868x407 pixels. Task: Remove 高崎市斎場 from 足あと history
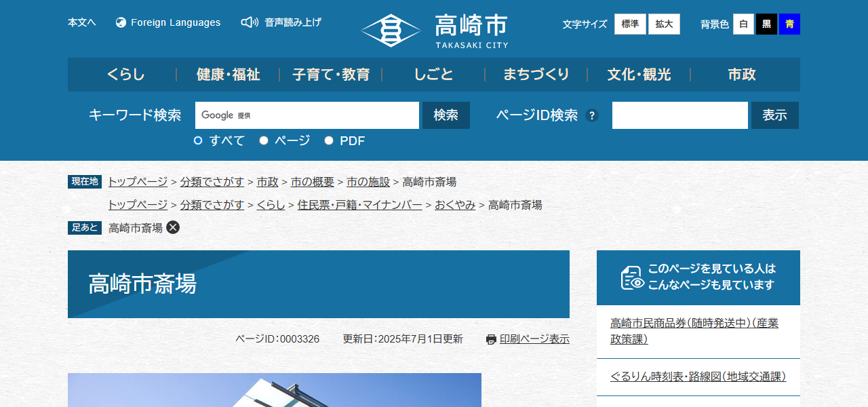point(174,227)
